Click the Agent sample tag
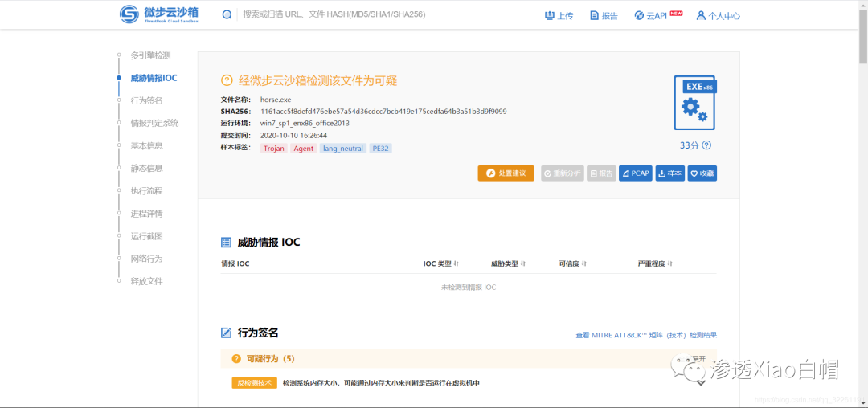 [x=303, y=148]
